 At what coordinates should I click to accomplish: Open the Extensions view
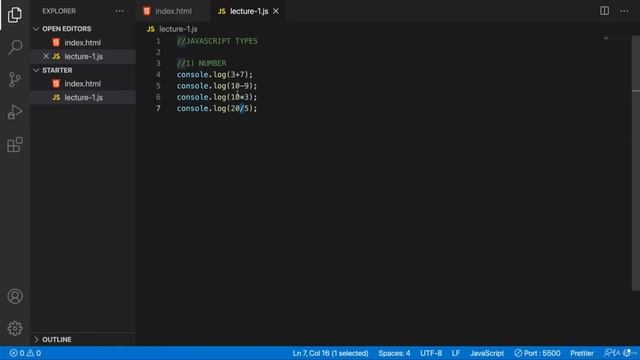pyautogui.click(x=15, y=144)
